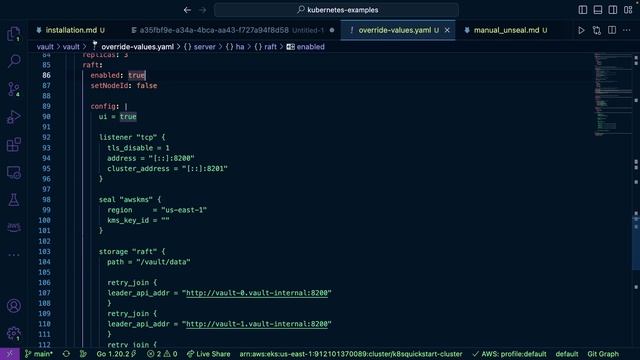Viewport: 640px width, 360px height.
Task: Click the listener "tcp" line
Action: [132, 138]
